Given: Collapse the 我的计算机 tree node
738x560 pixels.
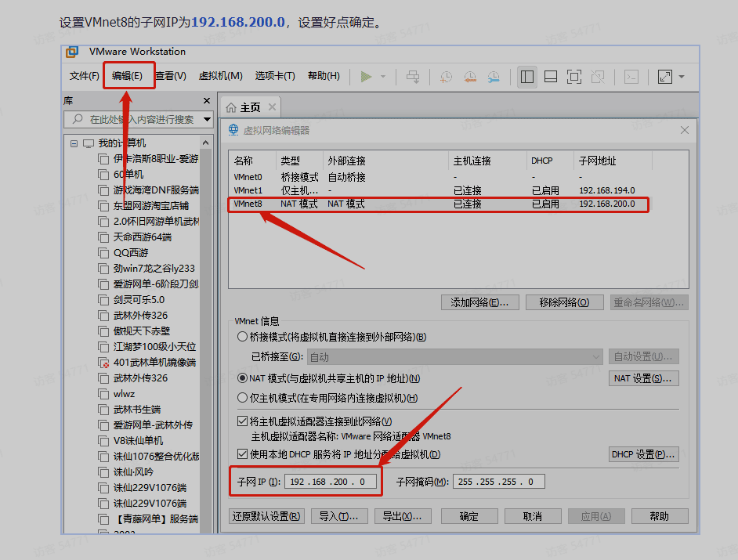Looking at the screenshot, I should [74, 143].
